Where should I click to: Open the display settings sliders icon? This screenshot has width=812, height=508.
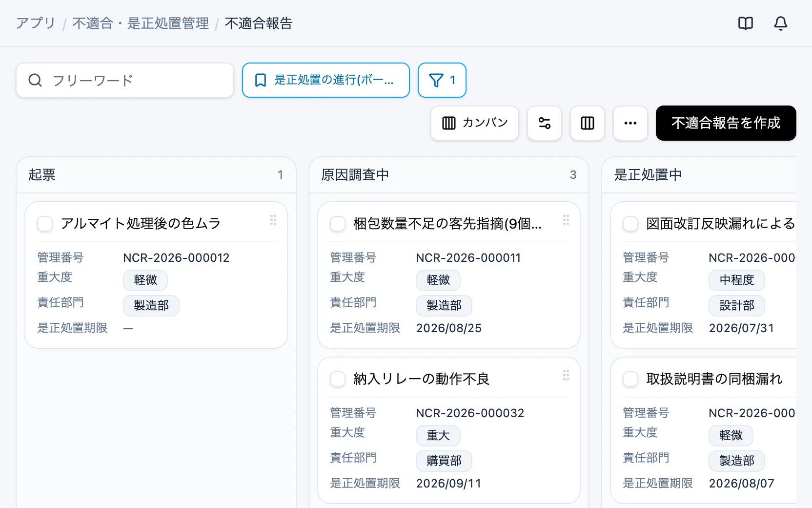coord(545,123)
